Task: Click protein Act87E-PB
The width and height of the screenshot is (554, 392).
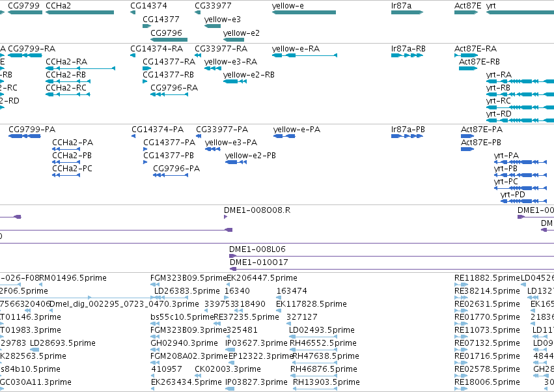Action: (x=467, y=149)
